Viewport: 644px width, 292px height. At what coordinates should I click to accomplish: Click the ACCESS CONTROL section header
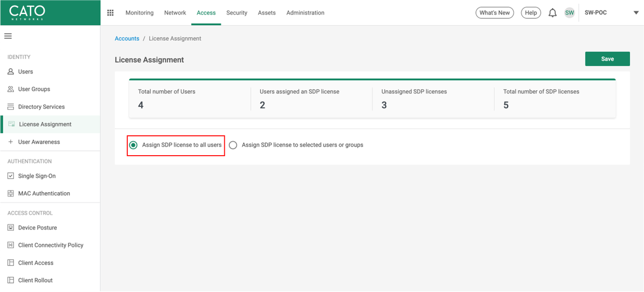(x=30, y=213)
